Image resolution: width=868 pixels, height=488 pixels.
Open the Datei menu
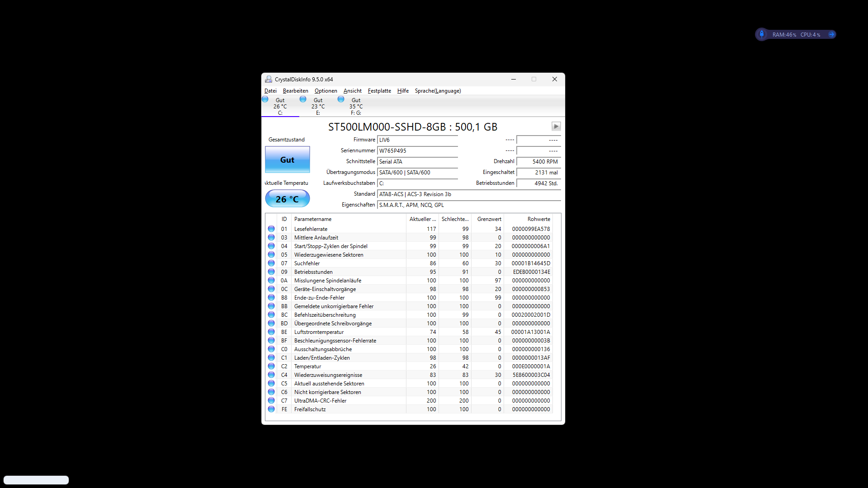pos(270,91)
